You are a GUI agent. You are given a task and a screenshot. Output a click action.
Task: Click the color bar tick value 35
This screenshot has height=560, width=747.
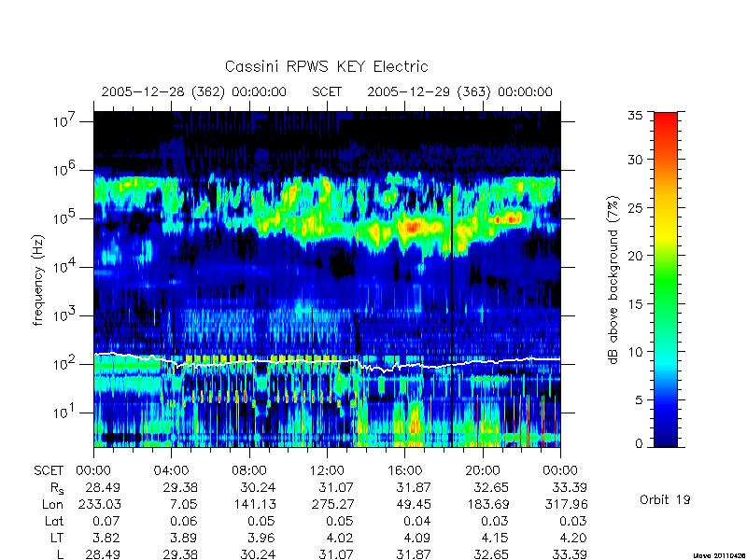[x=635, y=116]
